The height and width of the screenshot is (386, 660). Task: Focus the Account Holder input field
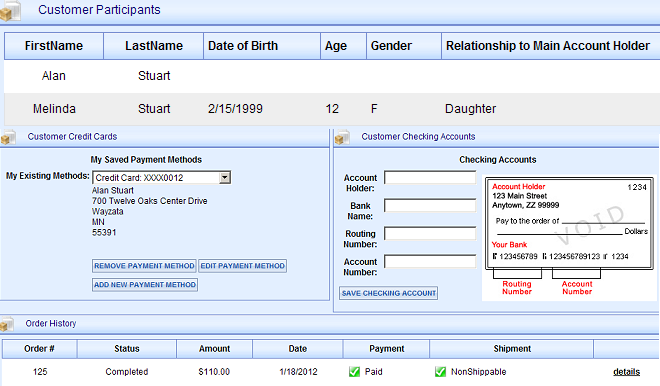pyautogui.click(x=430, y=178)
